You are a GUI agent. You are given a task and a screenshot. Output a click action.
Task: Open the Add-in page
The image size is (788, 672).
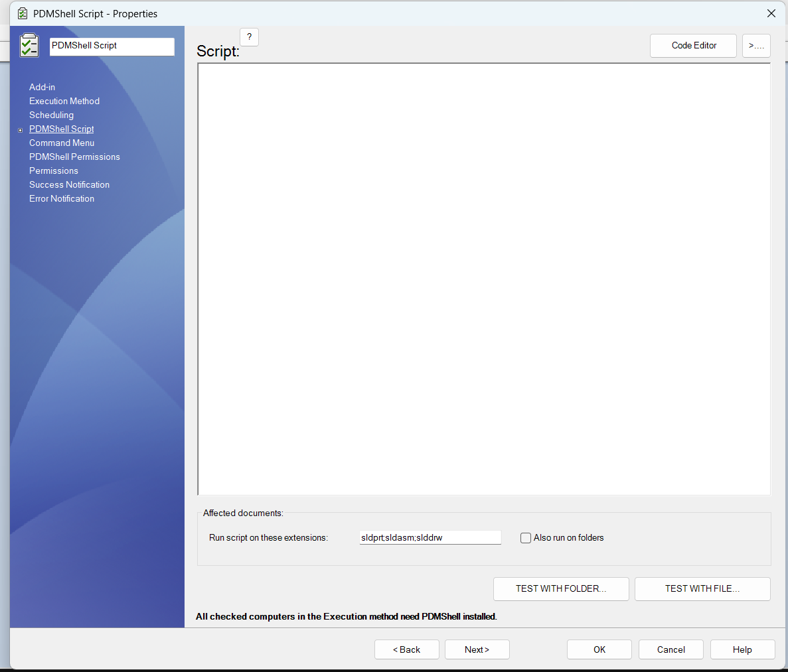[x=42, y=87]
